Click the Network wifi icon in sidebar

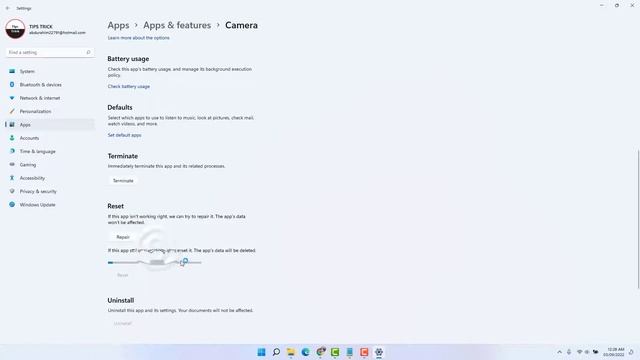coord(12,98)
